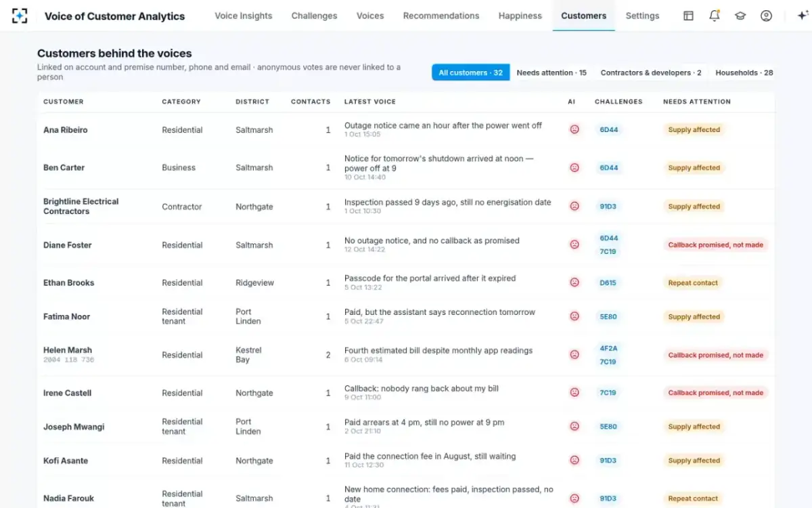This screenshot has height=508, width=812.
Task: Select the All customers · 32 filter
Action: click(471, 72)
